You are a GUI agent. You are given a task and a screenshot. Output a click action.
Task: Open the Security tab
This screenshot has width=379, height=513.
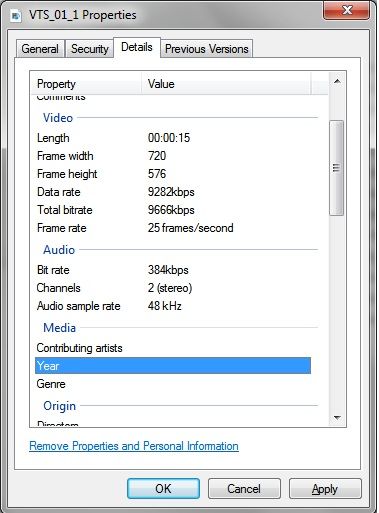(x=90, y=49)
